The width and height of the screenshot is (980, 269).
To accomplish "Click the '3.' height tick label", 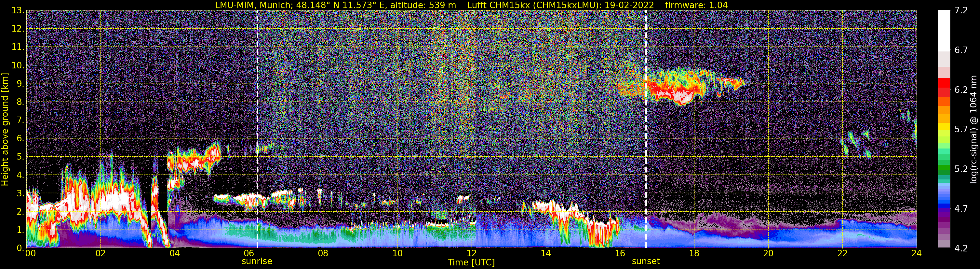I will coord(20,193).
